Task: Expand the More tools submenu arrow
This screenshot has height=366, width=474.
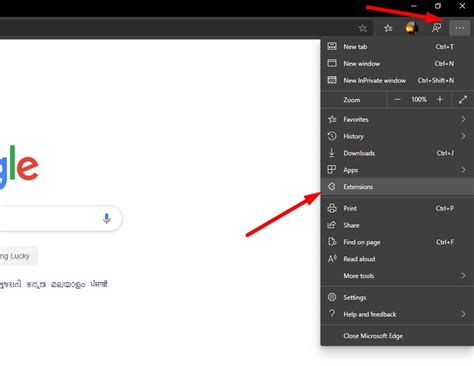Action: point(463,275)
